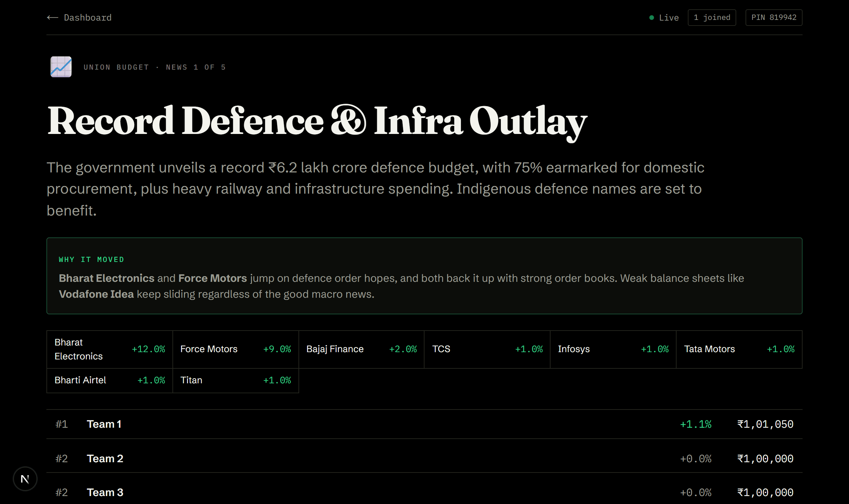
Task: Select the Titan stock cell
Action: [x=236, y=381]
